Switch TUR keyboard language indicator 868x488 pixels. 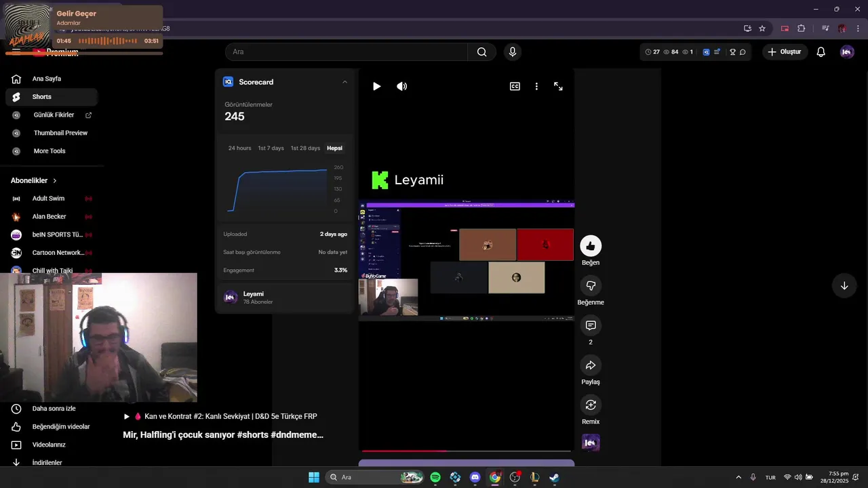[x=770, y=477]
